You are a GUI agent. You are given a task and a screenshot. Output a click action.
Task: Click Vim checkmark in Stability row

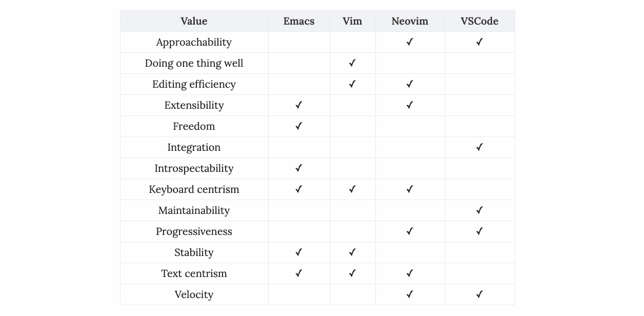(352, 252)
